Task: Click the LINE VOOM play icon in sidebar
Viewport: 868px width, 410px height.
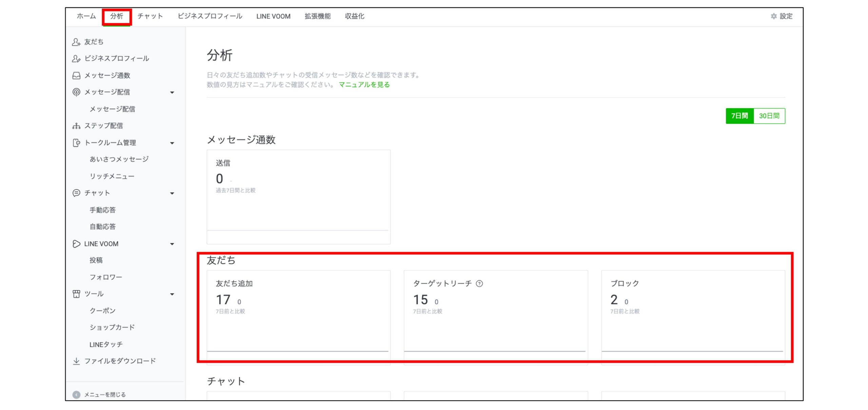Action: click(76, 244)
